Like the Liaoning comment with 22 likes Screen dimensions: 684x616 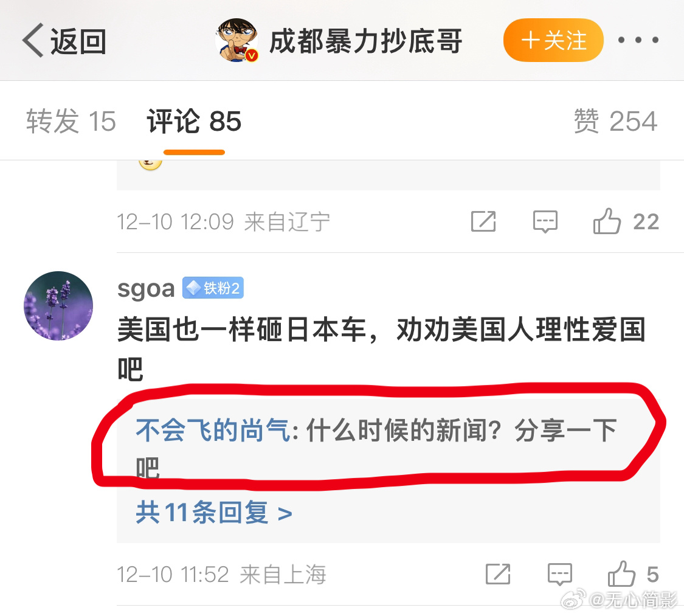tap(626, 221)
